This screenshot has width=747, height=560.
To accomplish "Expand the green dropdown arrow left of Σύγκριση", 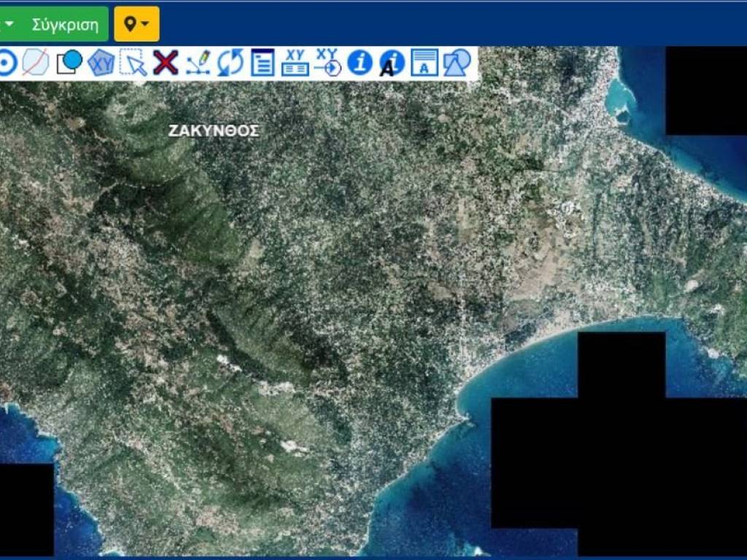I will coord(9,24).
